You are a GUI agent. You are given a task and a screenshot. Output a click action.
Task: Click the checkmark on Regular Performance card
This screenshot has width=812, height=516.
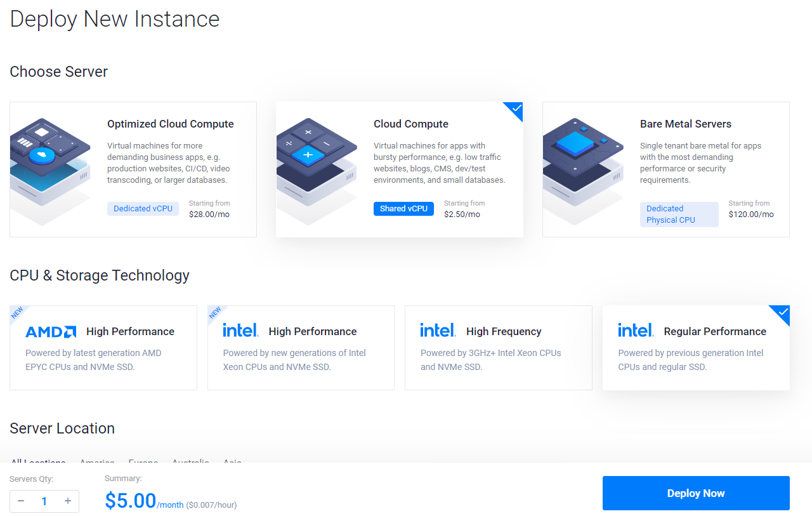point(783,312)
